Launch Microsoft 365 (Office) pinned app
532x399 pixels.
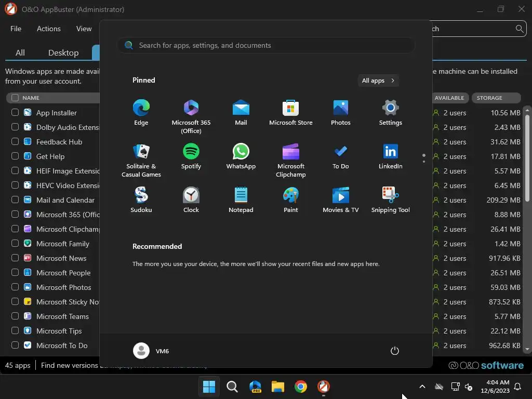191,116
